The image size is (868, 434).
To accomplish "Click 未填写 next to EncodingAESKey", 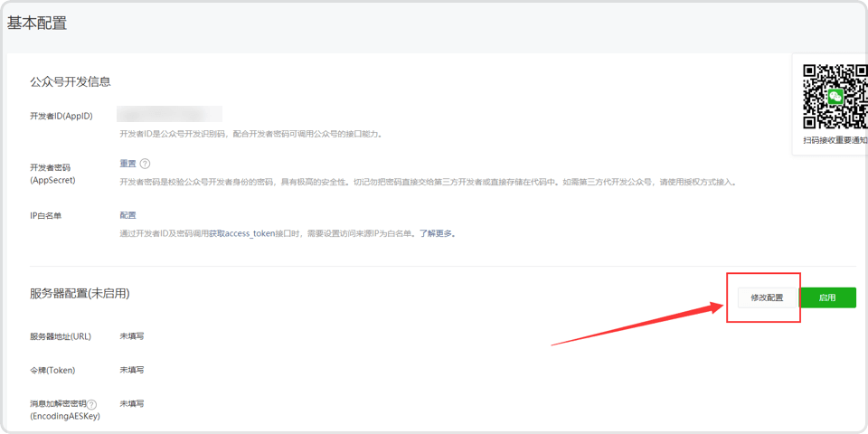I will tap(132, 404).
